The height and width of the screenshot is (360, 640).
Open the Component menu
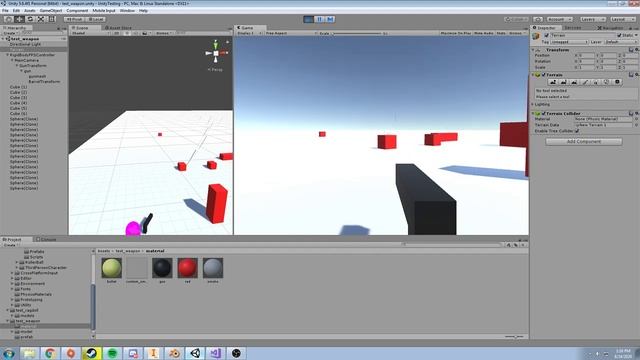[77, 11]
